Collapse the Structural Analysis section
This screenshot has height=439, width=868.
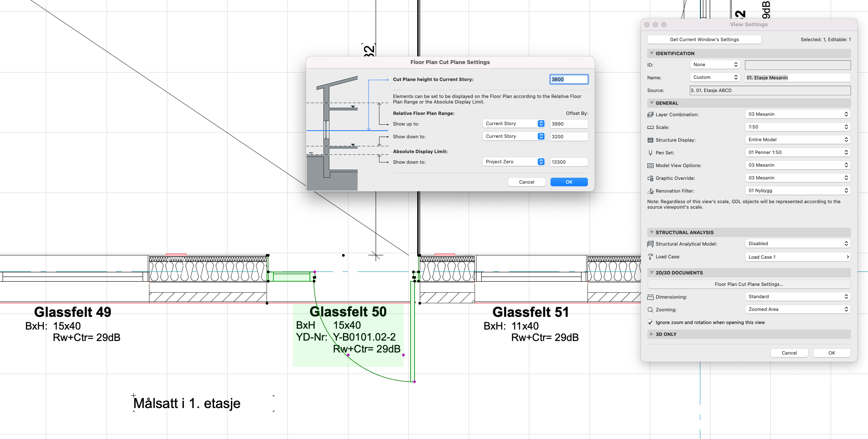(652, 232)
